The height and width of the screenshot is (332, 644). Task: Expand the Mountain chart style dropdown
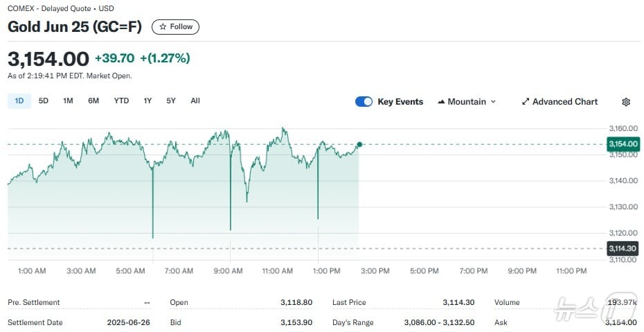tap(493, 102)
